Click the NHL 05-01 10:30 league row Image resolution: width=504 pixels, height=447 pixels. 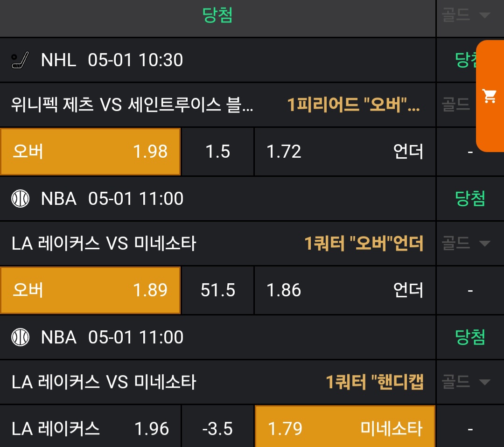tap(112, 60)
